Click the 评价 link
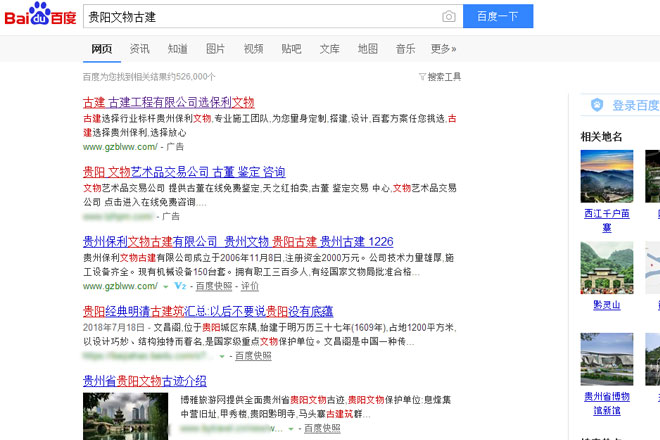 click(250, 286)
